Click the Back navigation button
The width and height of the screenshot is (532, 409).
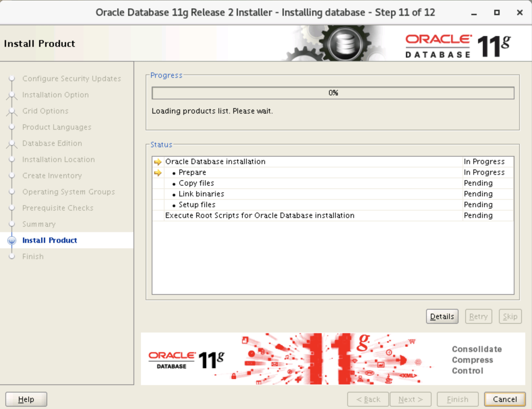(368, 399)
